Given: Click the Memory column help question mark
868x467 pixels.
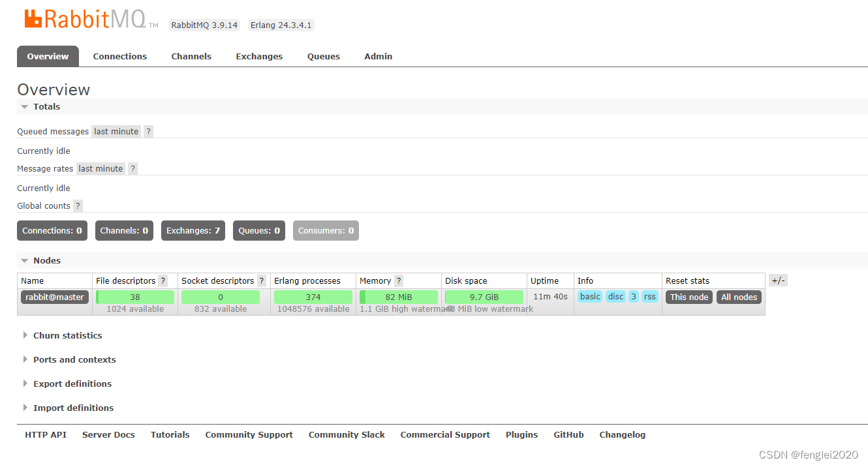Looking at the screenshot, I should [x=399, y=281].
